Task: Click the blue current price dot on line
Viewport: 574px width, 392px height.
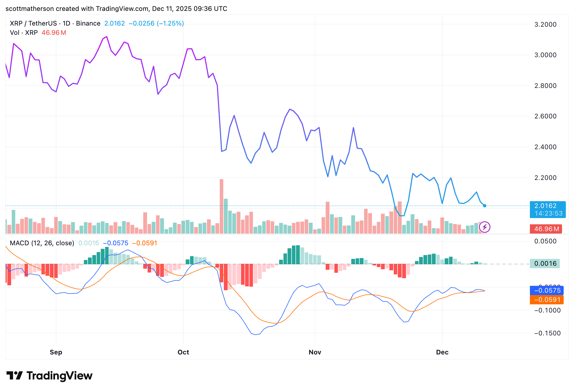Action: 484,206
